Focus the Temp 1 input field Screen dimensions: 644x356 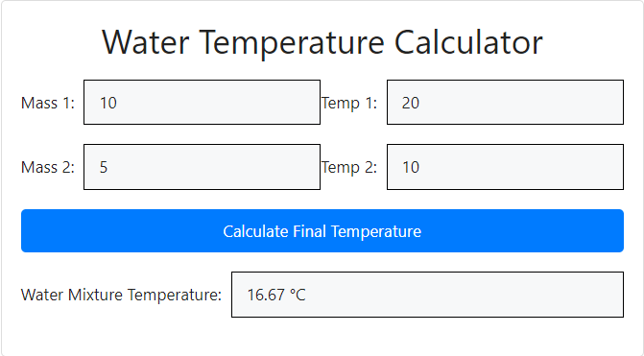pyautogui.click(x=505, y=103)
